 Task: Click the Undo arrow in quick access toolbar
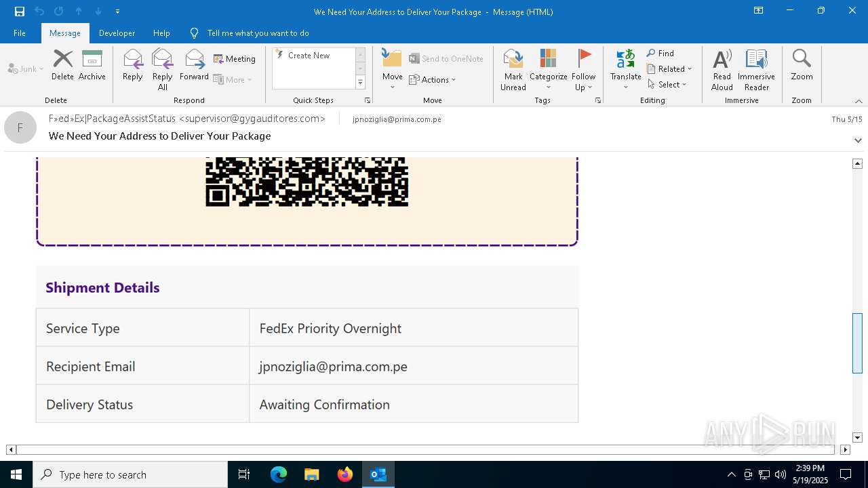tap(39, 12)
